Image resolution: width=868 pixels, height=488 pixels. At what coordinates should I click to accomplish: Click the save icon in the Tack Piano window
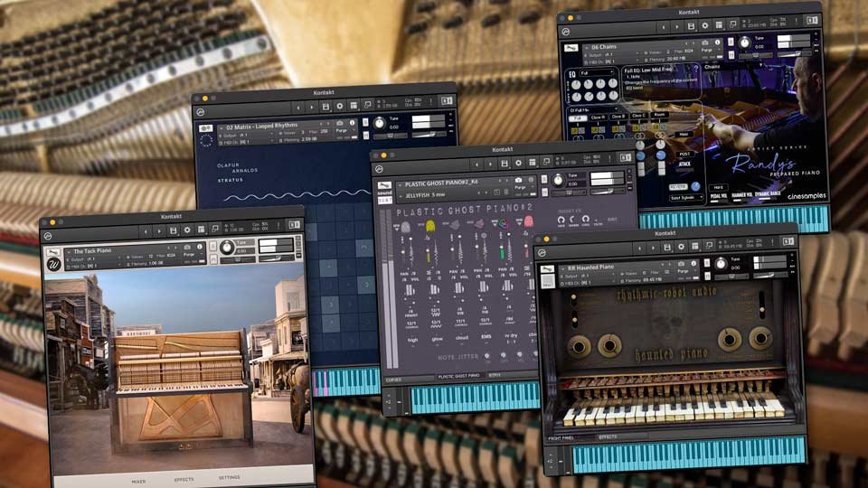pos(173,230)
